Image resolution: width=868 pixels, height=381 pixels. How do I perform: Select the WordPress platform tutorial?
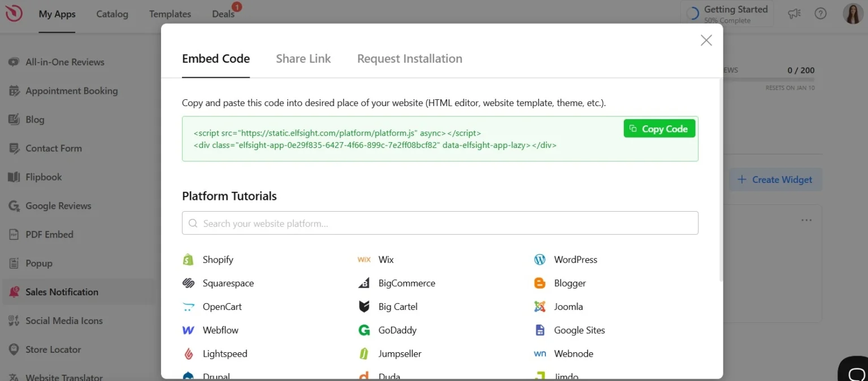pyautogui.click(x=575, y=260)
